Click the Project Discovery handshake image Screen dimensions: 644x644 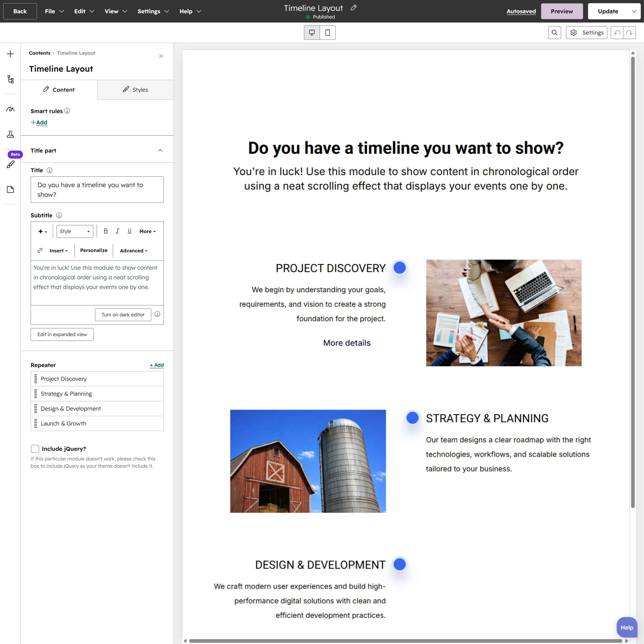(504, 313)
